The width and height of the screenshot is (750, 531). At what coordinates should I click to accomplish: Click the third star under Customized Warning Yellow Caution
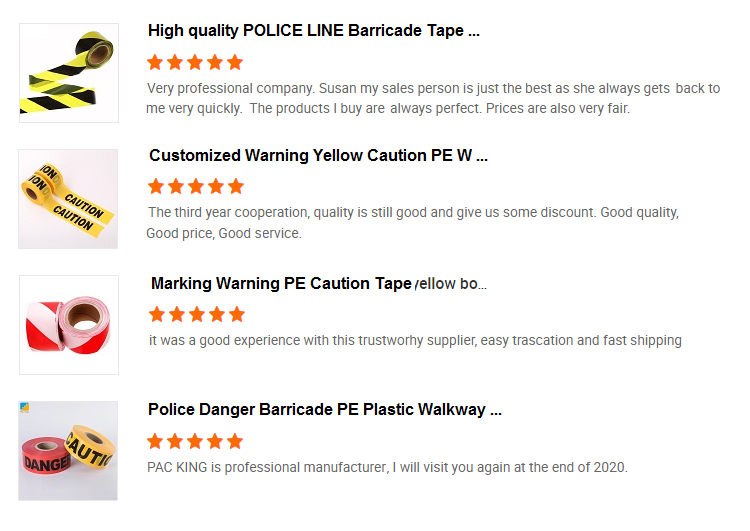pos(196,187)
